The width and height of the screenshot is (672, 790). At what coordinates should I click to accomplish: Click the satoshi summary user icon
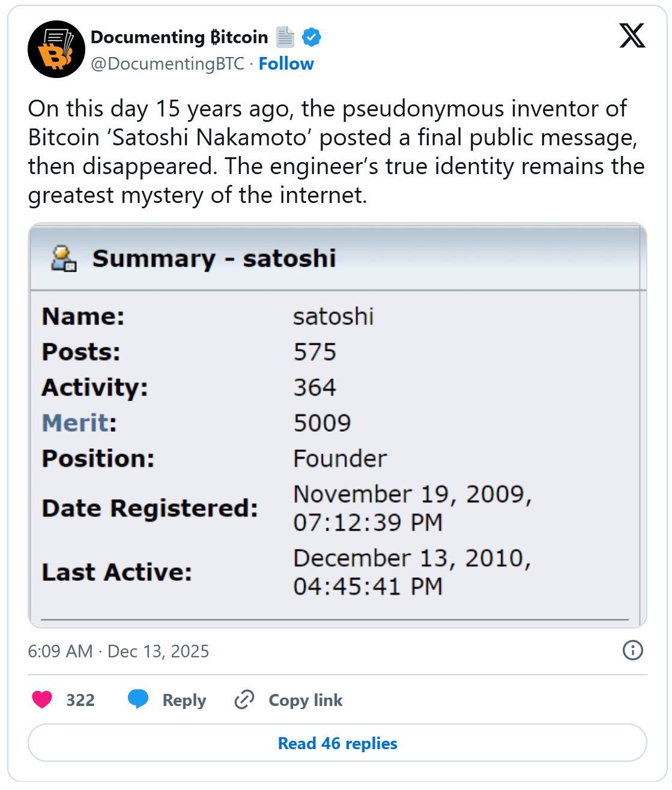pos(64,259)
